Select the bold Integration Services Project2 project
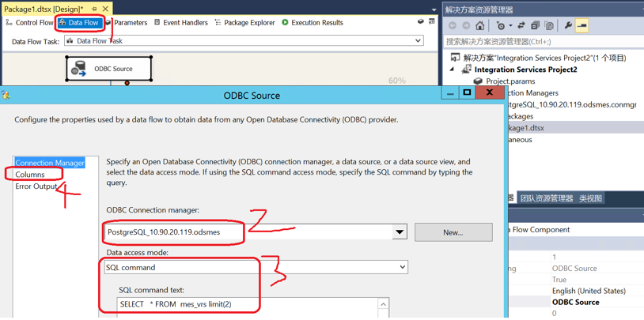 click(525, 70)
